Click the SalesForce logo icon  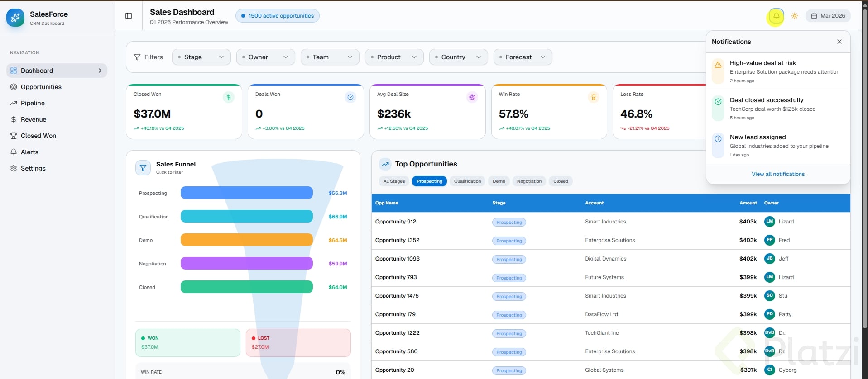point(15,18)
